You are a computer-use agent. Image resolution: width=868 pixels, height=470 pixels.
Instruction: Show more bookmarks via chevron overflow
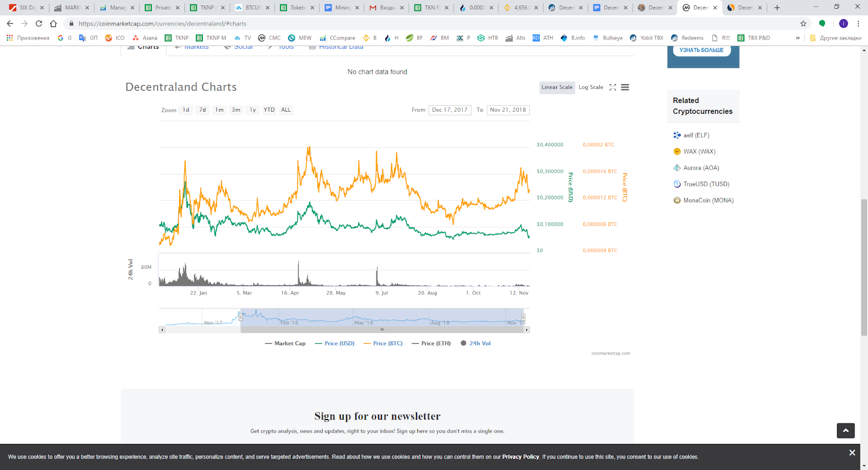797,38
